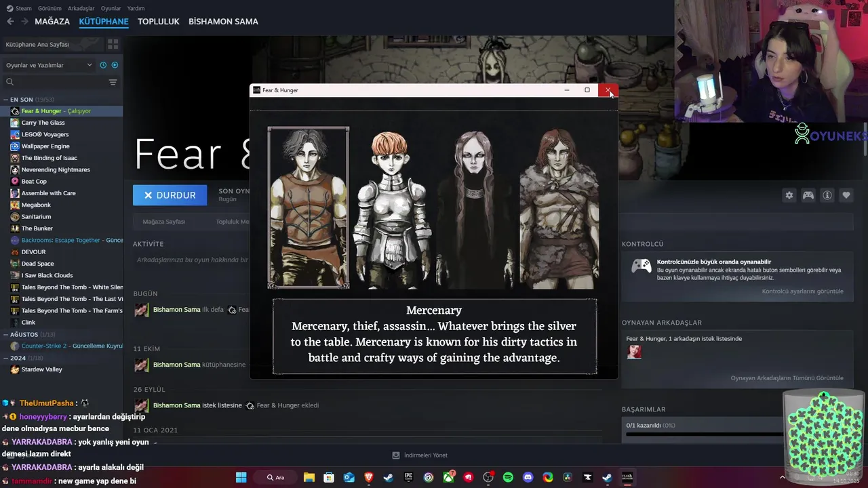
Task: Select Counter-Strike 2 in library
Action: click(x=61, y=346)
